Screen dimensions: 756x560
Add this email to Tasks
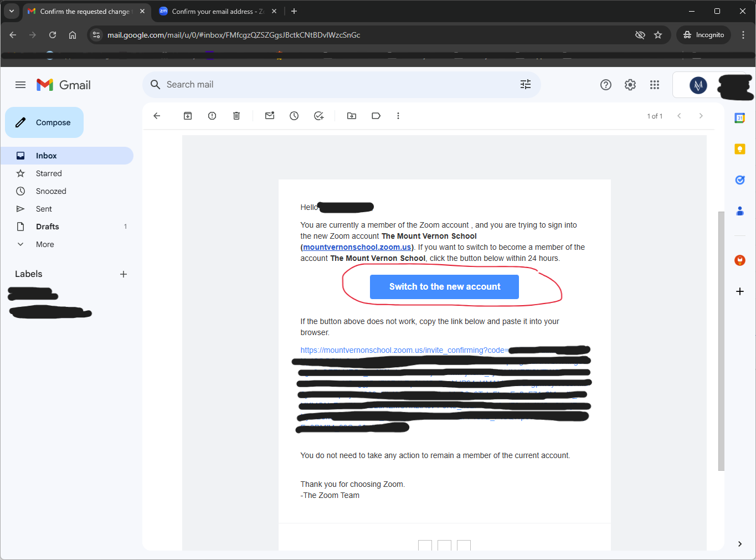point(318,116)
